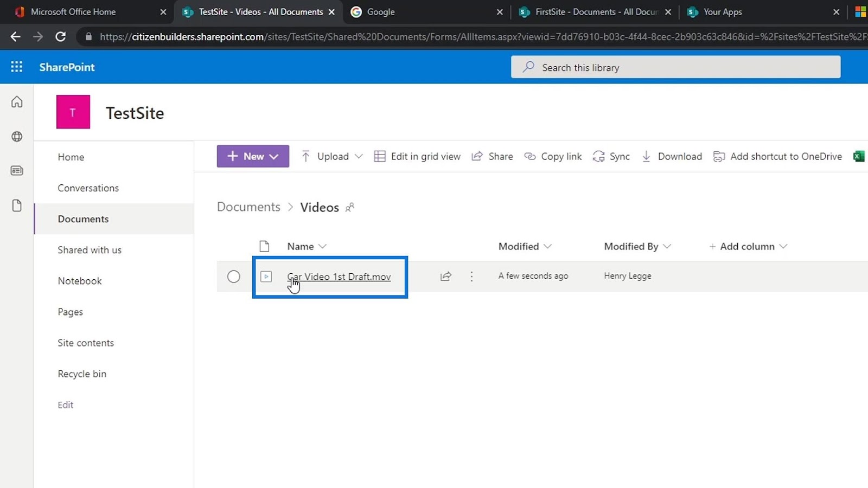Open Home in site navigation
The image size is (868, 488).
coord(71,157)
